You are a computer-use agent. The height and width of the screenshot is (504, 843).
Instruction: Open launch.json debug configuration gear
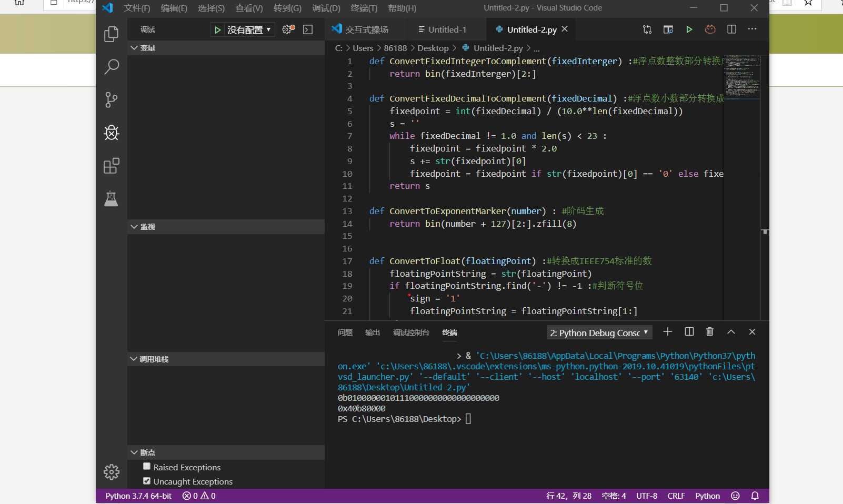(288, 29)
